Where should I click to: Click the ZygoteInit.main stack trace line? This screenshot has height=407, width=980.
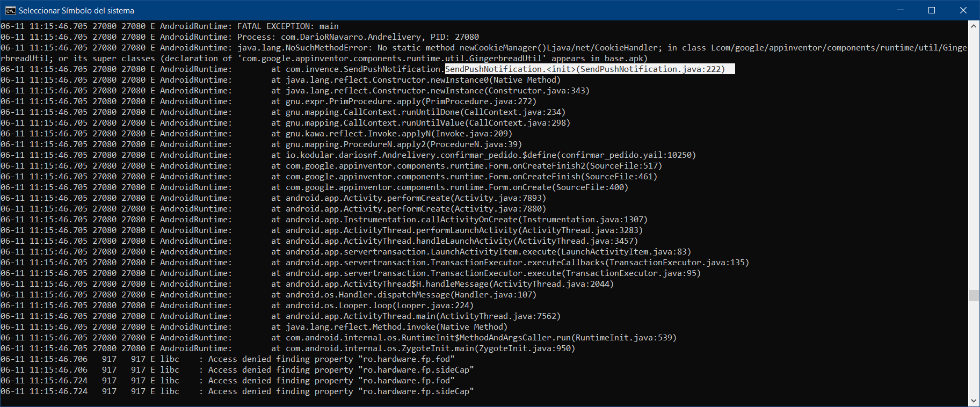288,348
